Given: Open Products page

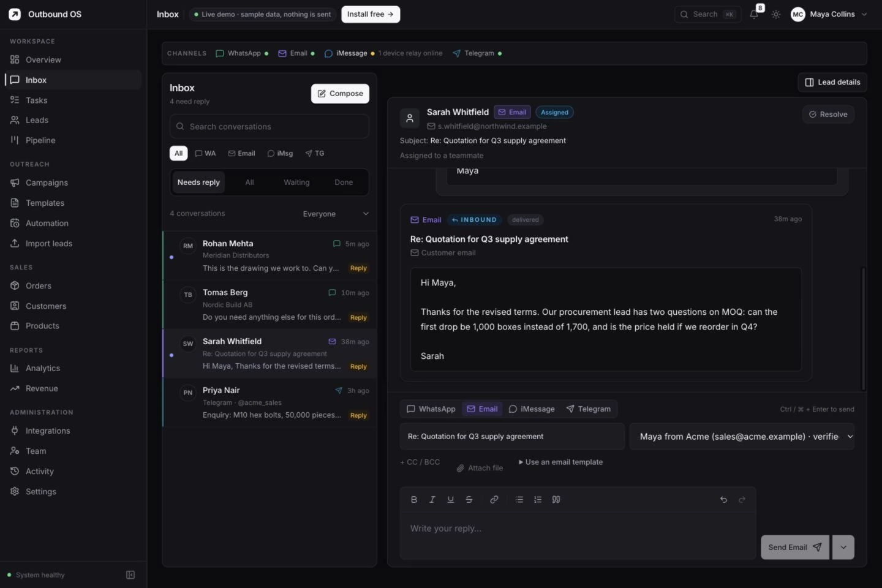Looking at the screenshot, I should tap(73, 326).
